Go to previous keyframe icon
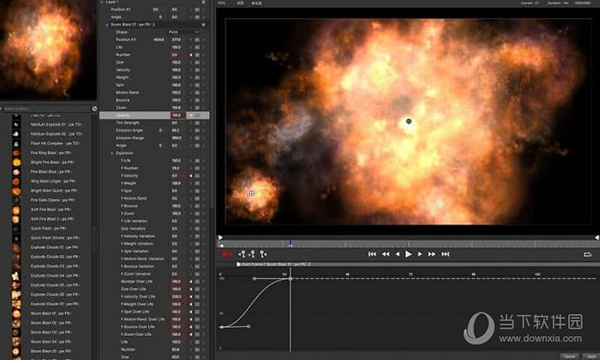The height and width of the screenshot is (360, 600). pyautogui.click(x=242, y=254)
